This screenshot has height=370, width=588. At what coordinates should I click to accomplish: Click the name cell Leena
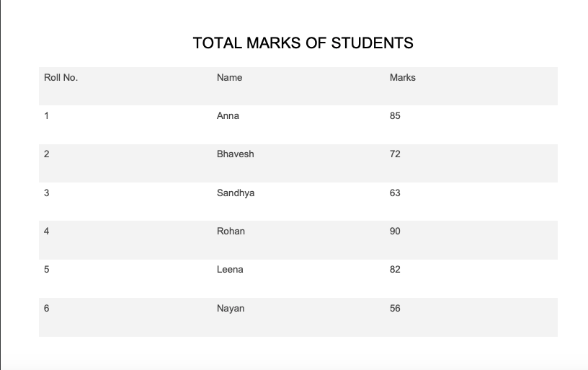(230, 270)
